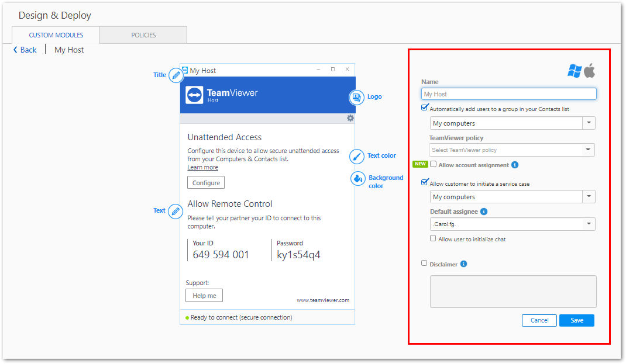The width and height of the screenshot is (626, 364).
Task: Click the Back chevron arrow
Action: (15, 50)
